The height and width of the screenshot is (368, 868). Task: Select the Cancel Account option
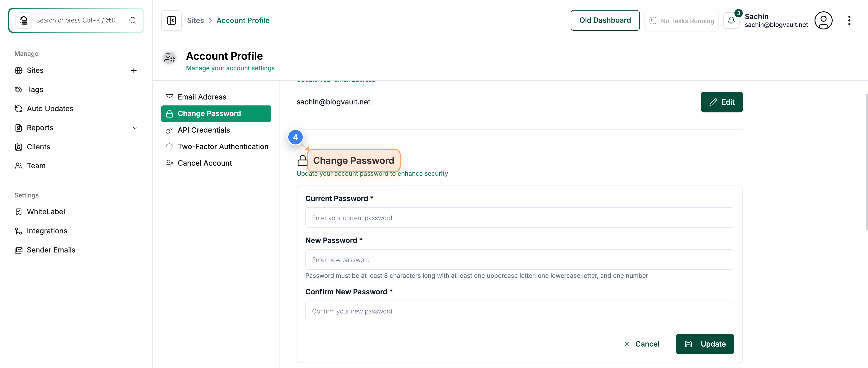(x=205, y=163)
